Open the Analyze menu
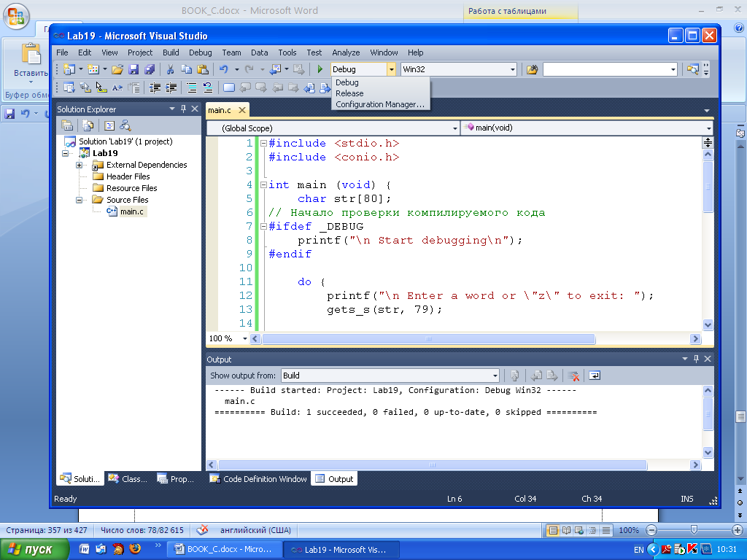Screen dimensions: 747x560 (346, 52)
